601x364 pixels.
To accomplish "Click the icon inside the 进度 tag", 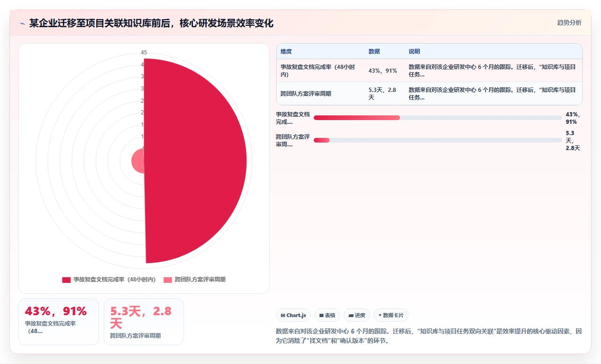I will coord(351,316).
